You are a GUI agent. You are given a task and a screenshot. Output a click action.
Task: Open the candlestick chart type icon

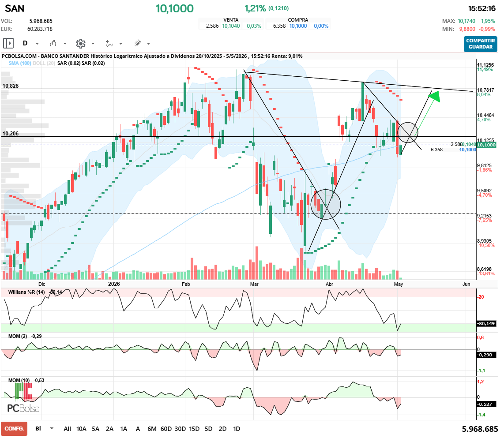[53, 43]
